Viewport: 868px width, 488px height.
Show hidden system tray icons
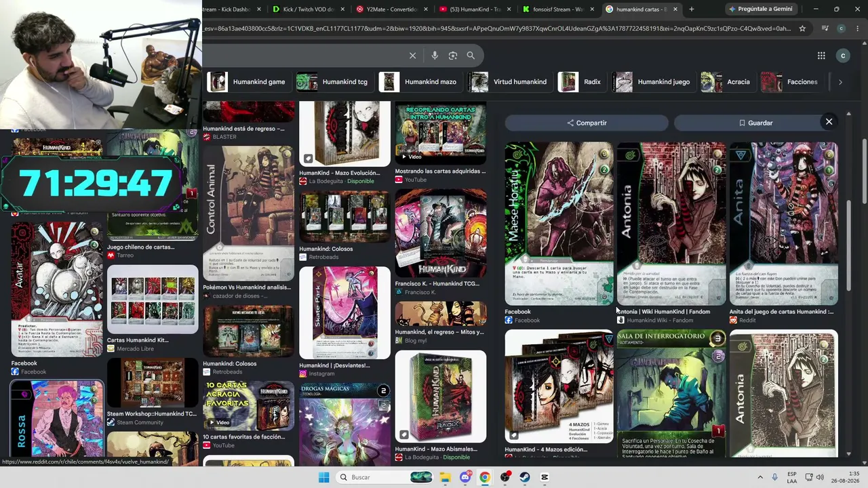(x=760, y=477)
